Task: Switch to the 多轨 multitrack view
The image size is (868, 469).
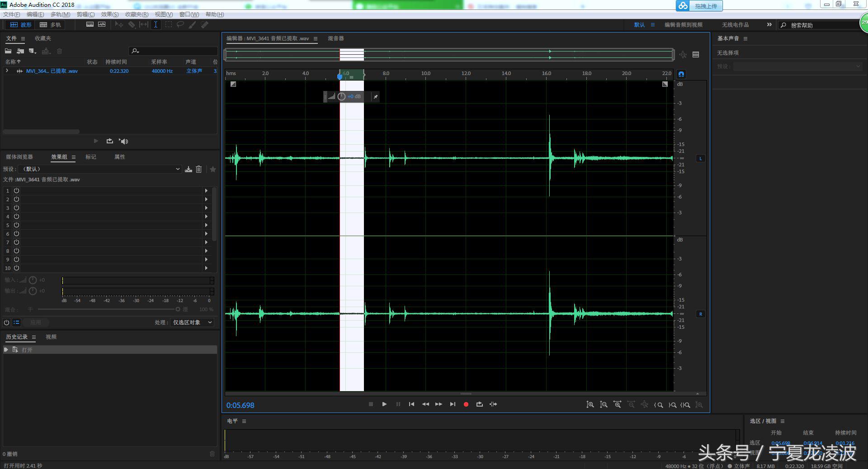Action: 50,25
